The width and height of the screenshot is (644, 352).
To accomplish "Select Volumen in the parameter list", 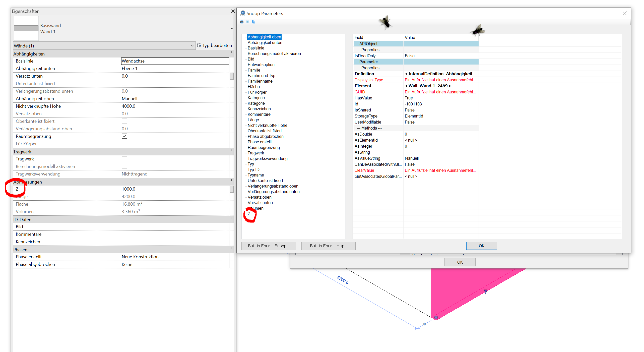I will coord(255,208).
